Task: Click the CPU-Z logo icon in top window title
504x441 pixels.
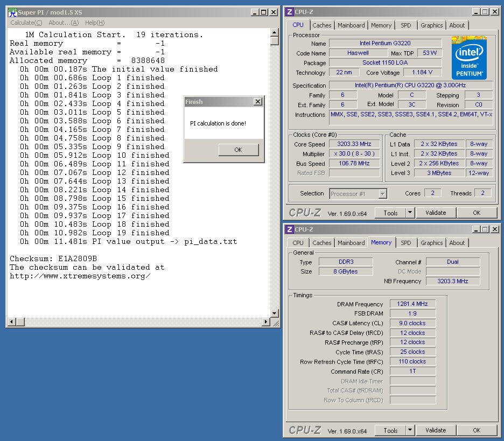Action: tap(290, 12)
